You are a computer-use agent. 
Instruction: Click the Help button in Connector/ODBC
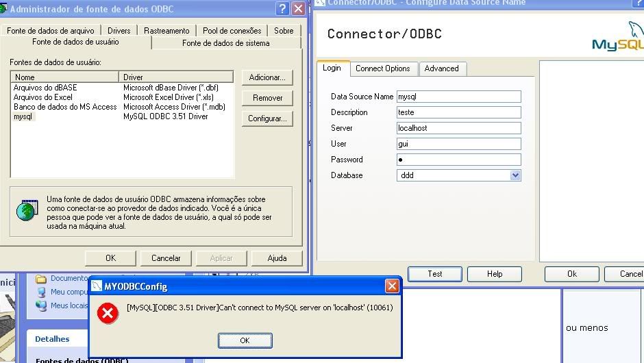495,274
